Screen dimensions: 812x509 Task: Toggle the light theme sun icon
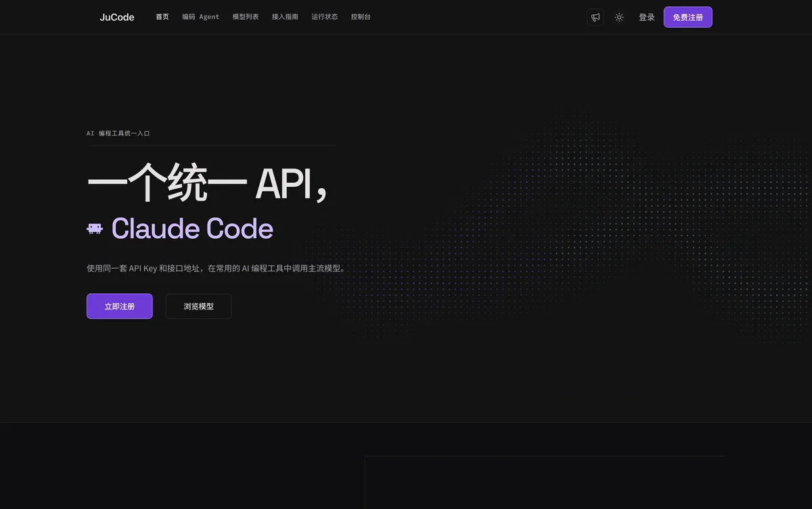(x=619, y=17)
